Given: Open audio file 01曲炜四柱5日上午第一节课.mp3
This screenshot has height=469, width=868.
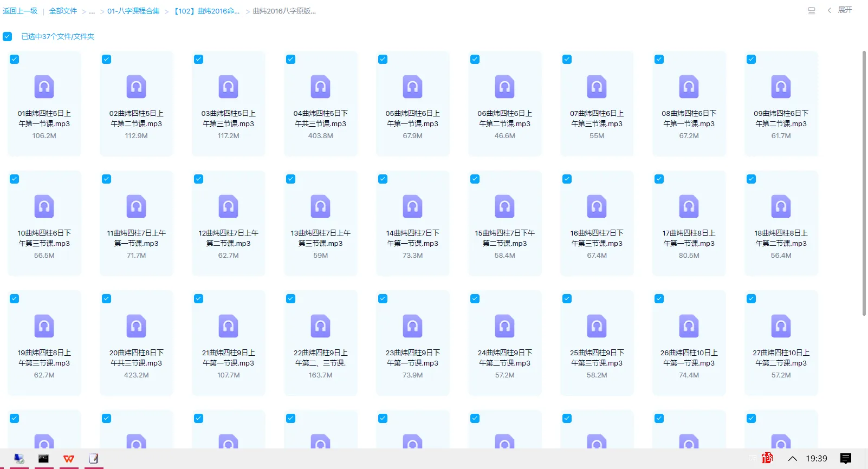Looking at the screenshot, I should pos(44,87).
